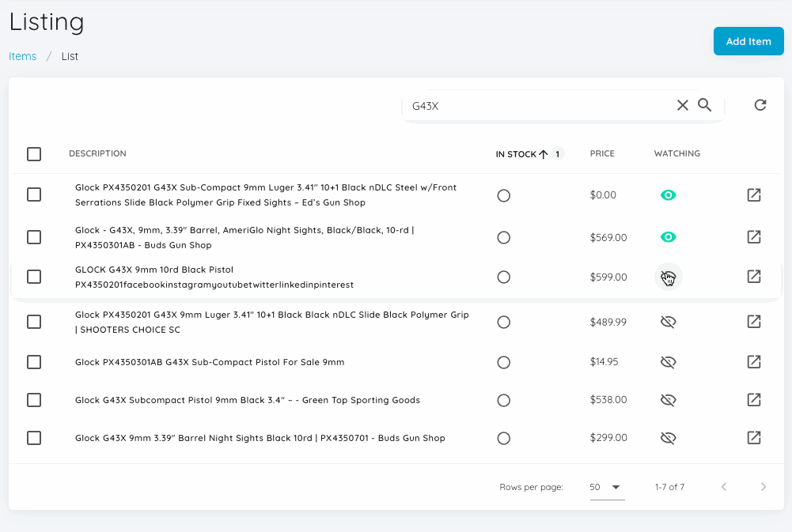The width and height of the screenshot is (792, 532).
Task: Open external link for Ed's Gun Shop item
Action: tap(753, 194)
